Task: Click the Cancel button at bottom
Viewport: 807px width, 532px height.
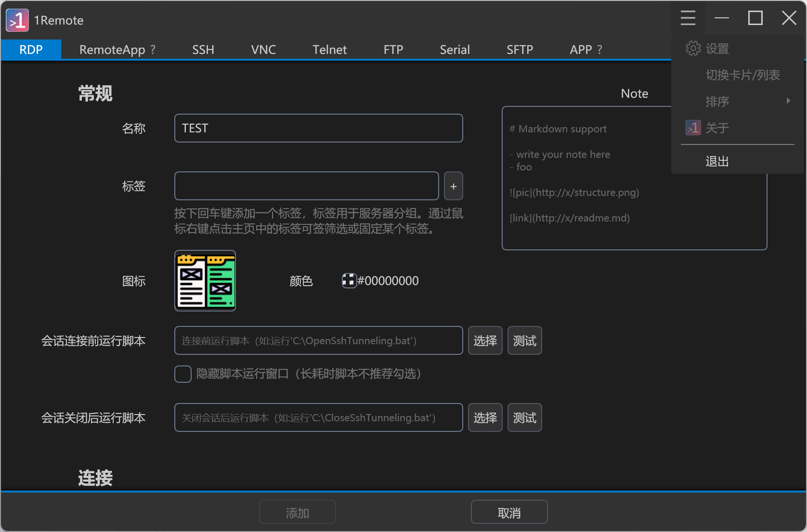Action: click(509, 513)
